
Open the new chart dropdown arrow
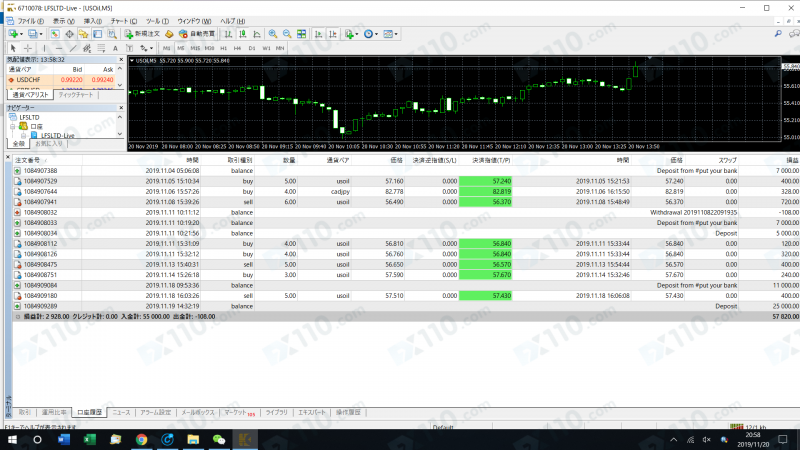pyautogui.click(x=23, y=33)
